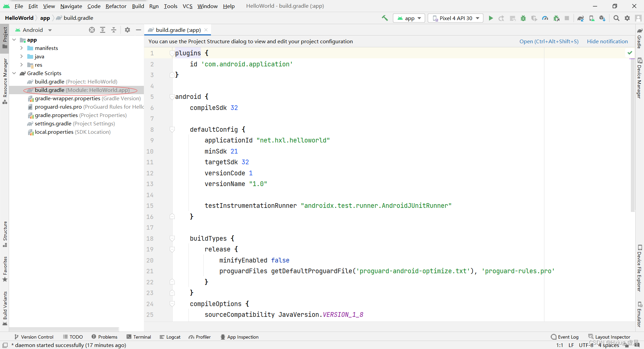This screenshot has height=349, width=644.
Task: Fold the defaultConfig block in editor gutter
Action: coord(172,129)
